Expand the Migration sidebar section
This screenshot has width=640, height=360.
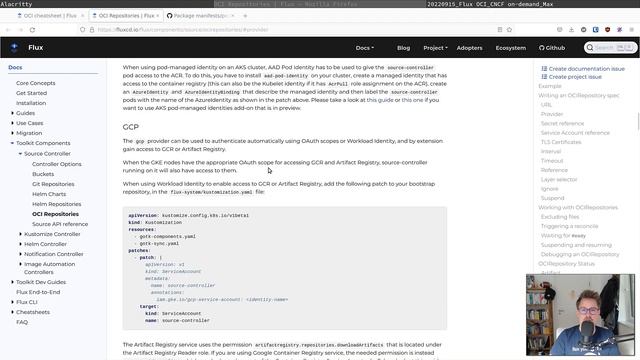pos(12,133)
